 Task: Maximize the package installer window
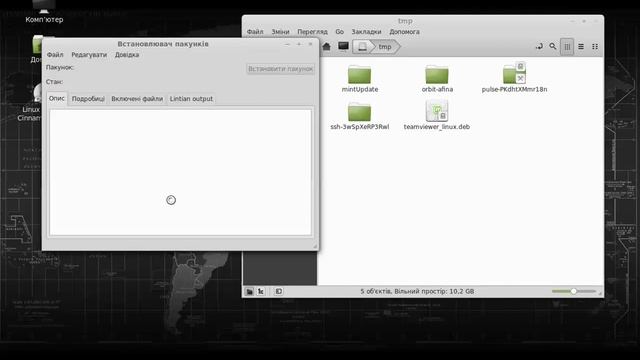click(x=299, y=44)
